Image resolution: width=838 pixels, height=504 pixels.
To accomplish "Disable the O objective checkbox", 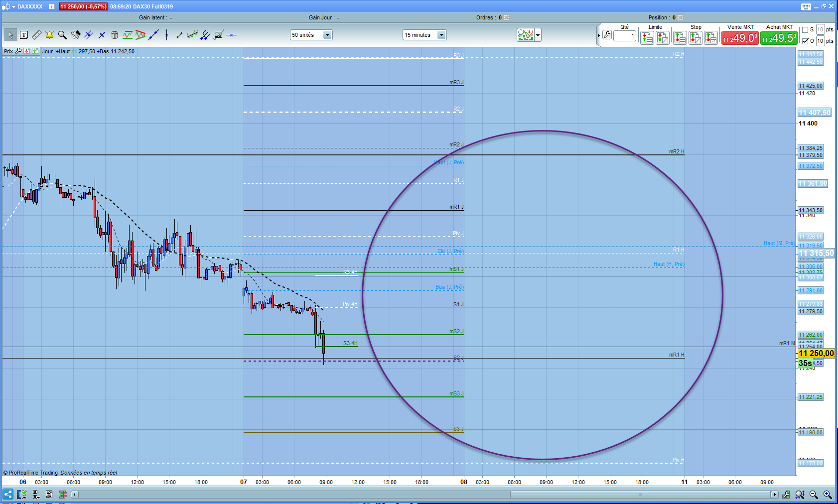I will [x=805, y=41].
